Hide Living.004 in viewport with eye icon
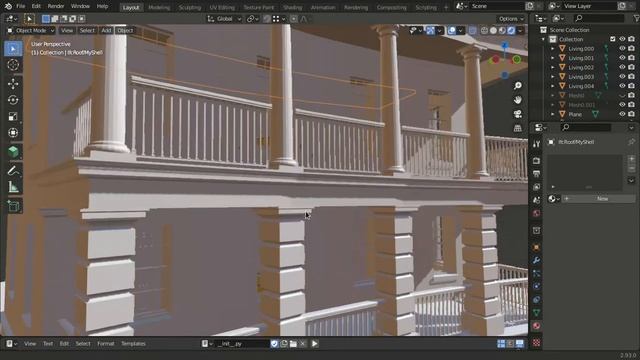Viewport: 640px width, 360px height. point(622,86)
